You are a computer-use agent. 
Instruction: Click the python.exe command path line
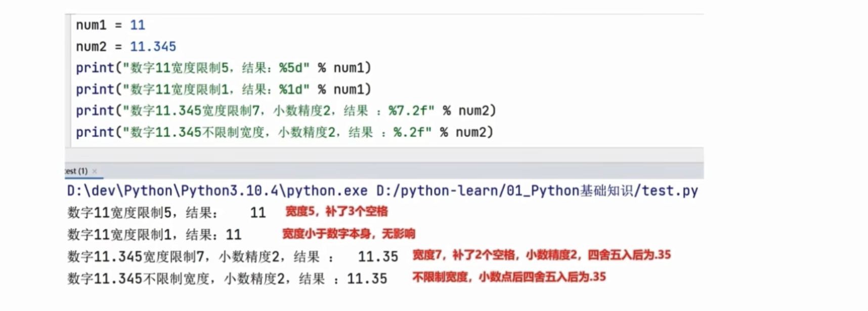[382, 191]
